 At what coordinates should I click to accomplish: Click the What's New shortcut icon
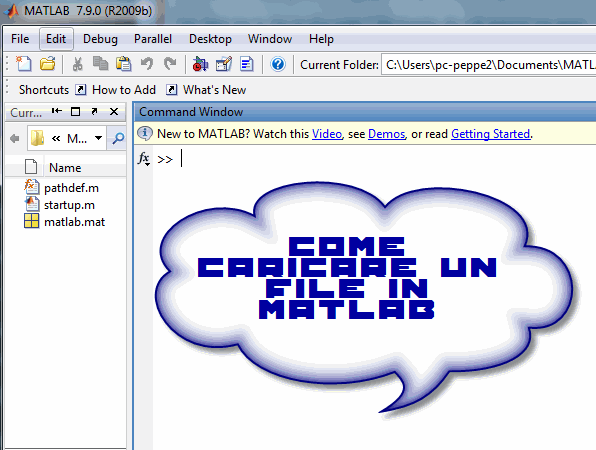pos(171,90)
